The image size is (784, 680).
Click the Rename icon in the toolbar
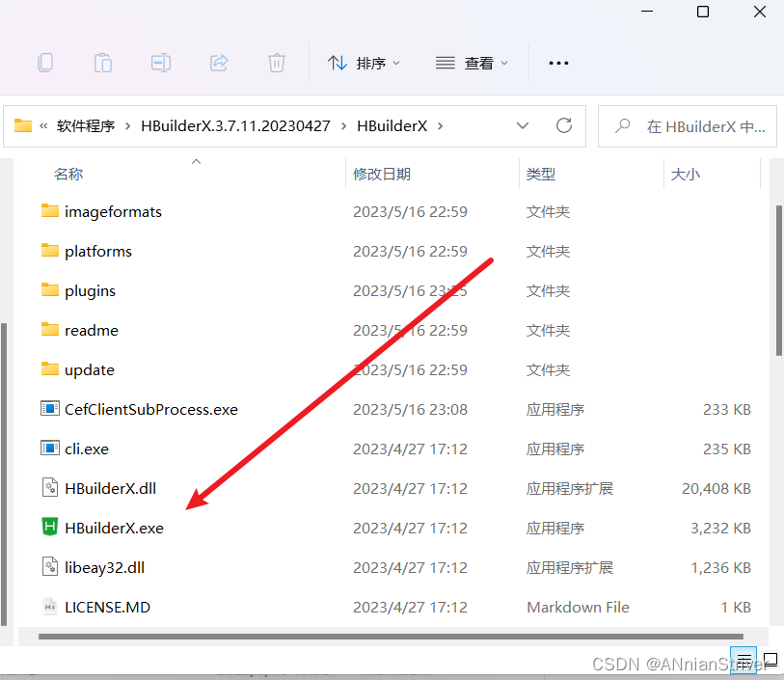[161, 64]
